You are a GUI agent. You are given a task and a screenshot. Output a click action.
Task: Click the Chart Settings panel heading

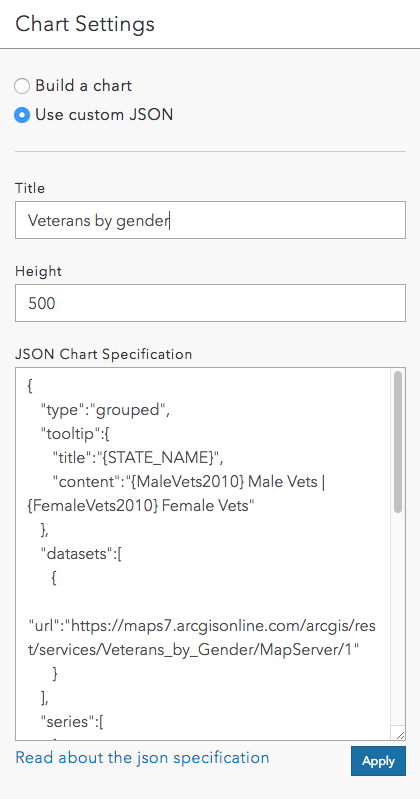[x=85, y=24]
